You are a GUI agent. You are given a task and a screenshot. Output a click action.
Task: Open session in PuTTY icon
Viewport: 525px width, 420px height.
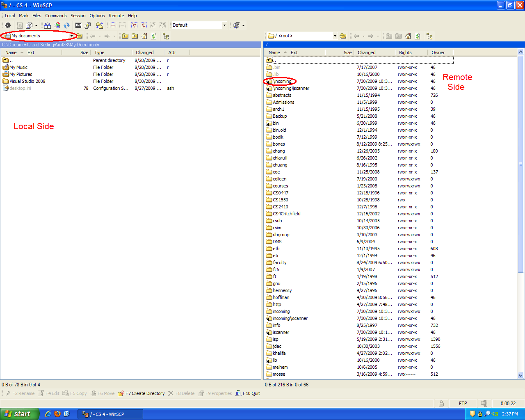(88, 25)
